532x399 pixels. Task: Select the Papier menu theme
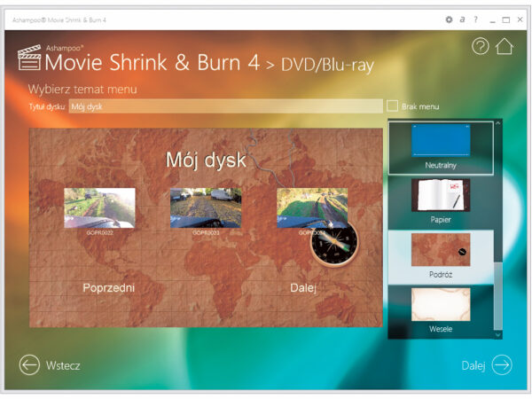[441, 200]
